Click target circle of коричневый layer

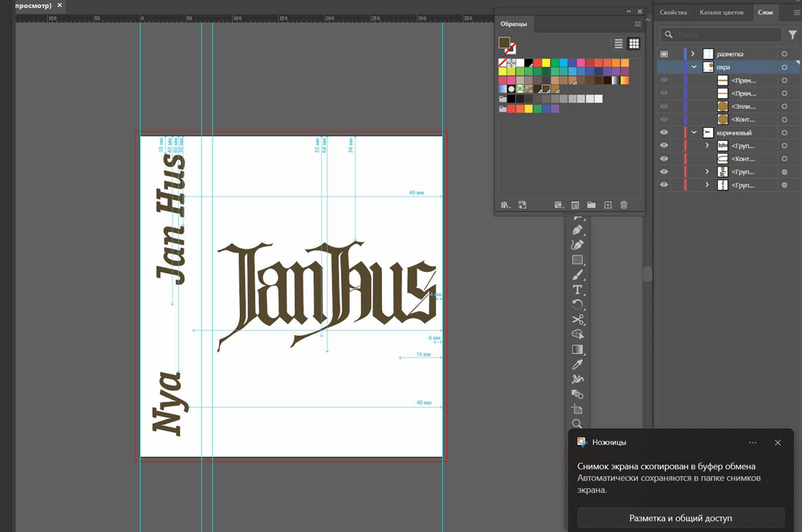pyautogui.click(x=784, y=133)
